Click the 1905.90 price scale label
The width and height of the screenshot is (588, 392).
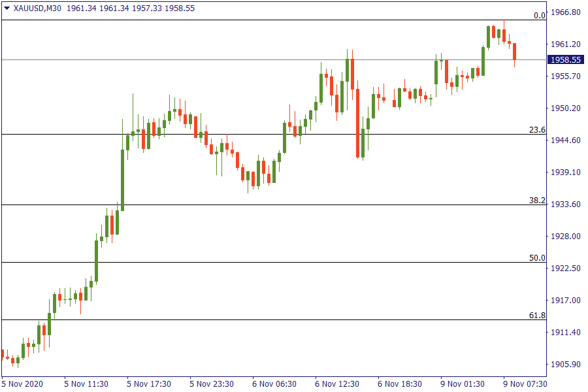(566, 365)
